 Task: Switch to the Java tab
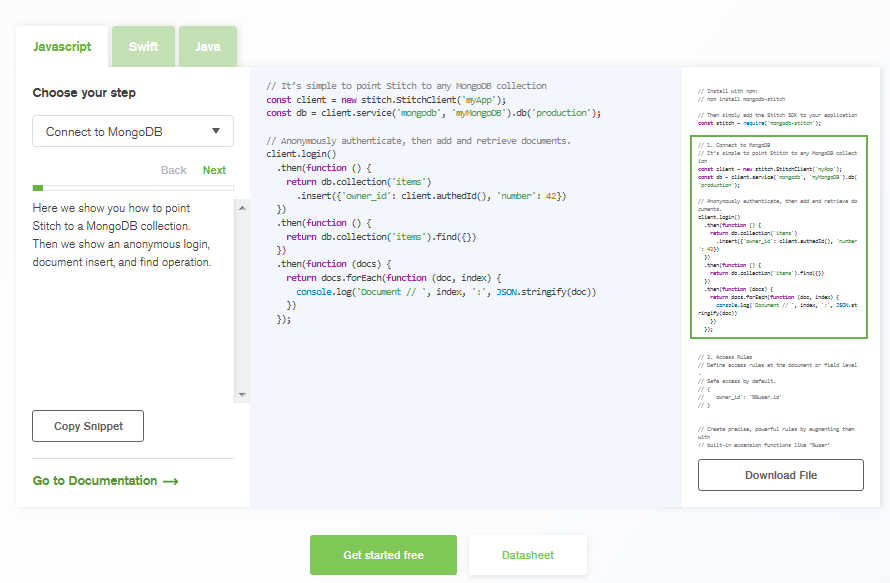point(208,47)
